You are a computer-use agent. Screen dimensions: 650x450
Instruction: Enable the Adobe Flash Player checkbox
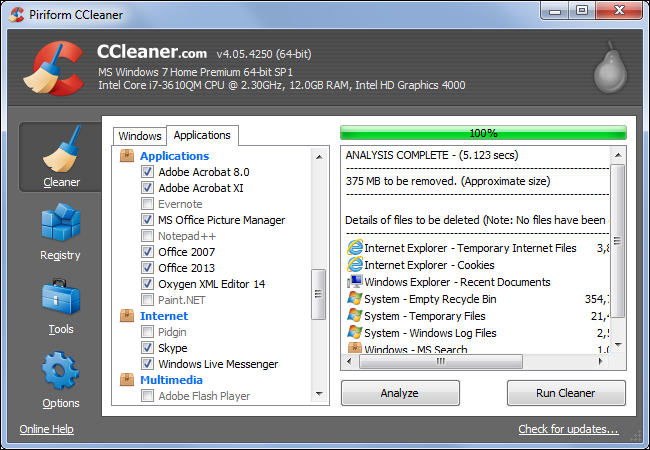[147, 396]
